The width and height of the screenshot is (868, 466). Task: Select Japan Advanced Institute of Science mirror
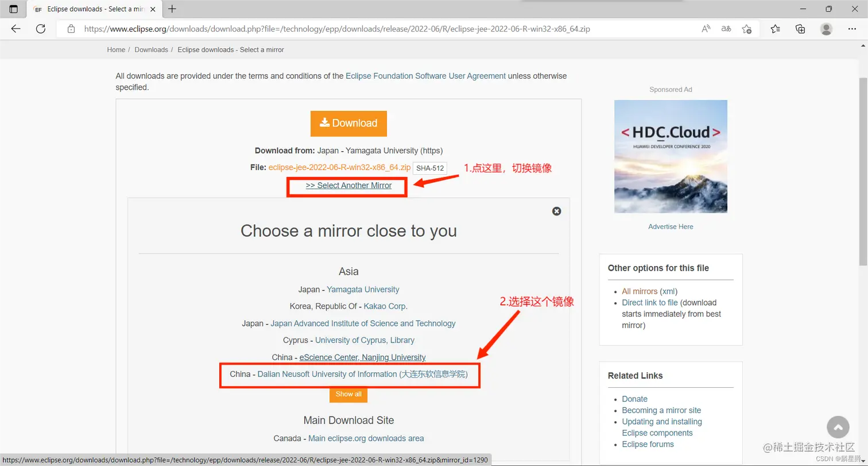363,323
